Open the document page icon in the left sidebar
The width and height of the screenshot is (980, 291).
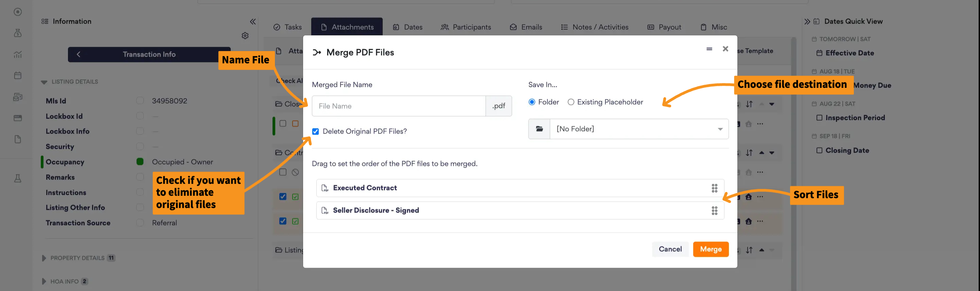(x=18, y=139)
